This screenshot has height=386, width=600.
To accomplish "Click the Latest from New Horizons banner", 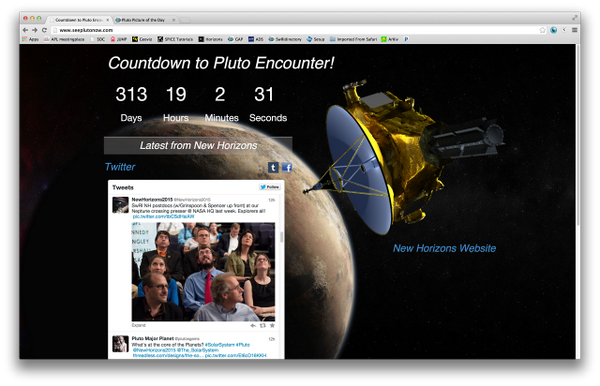I will click(198, 145).
